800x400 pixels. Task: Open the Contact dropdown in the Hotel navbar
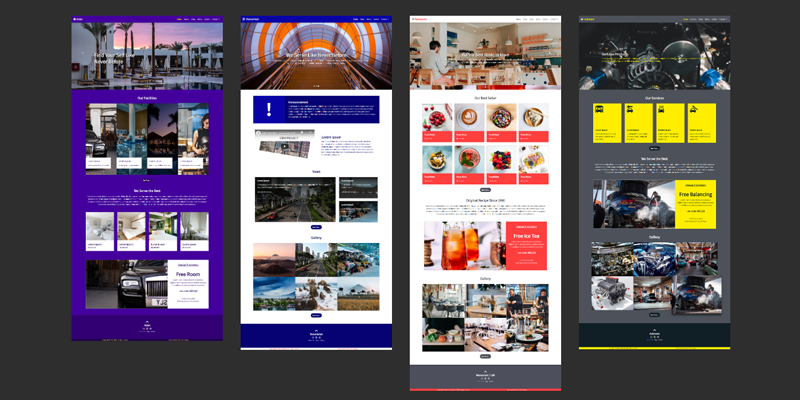click(x=216, y=19)
